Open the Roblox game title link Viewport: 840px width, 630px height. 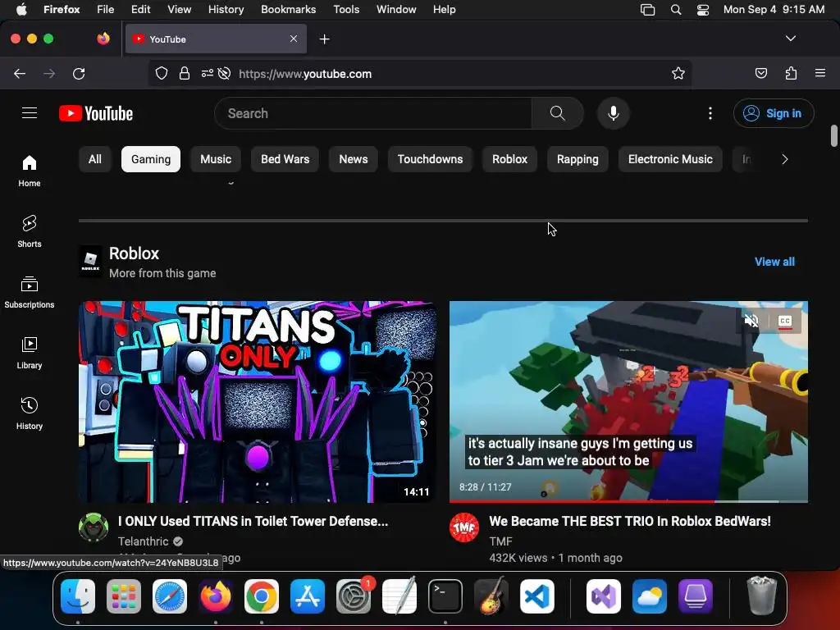click(134, 253)
